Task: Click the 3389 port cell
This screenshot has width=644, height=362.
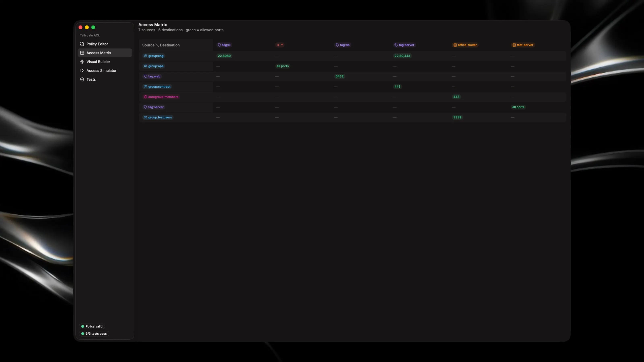Action: click(457, 117)
